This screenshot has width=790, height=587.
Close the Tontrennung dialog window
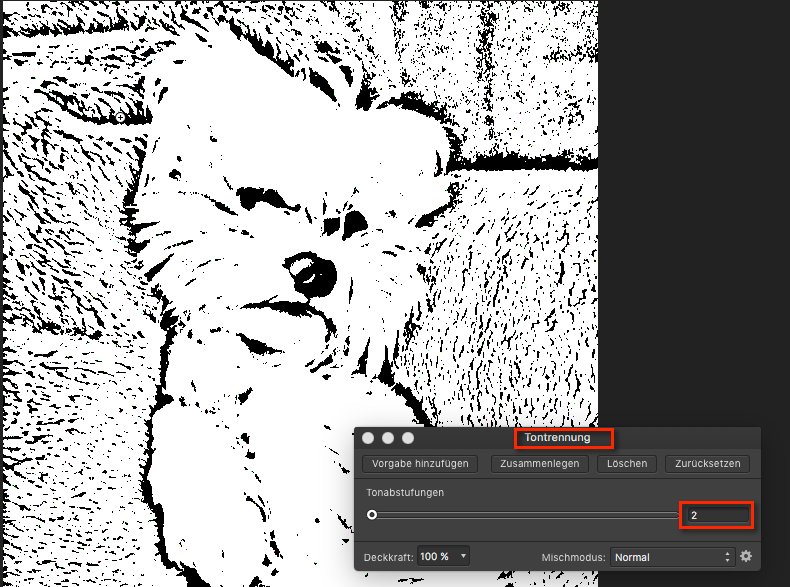[368, 438]
